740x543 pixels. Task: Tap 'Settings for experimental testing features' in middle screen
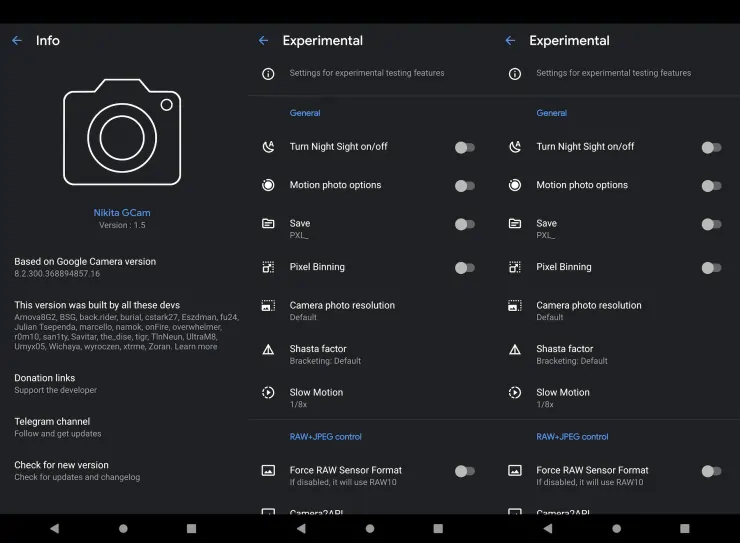[367, 73]
